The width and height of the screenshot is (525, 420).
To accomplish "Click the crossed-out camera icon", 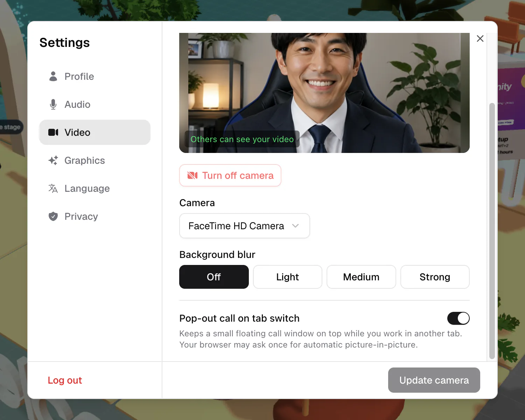I will [x=192, y=175].
